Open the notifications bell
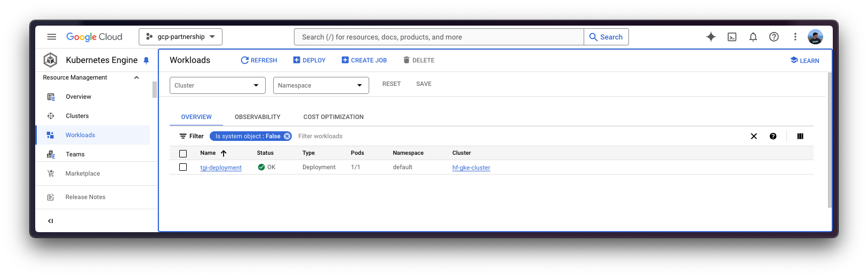Image resolution: width=868 pixels, height=277 pixels. point(753,37)
